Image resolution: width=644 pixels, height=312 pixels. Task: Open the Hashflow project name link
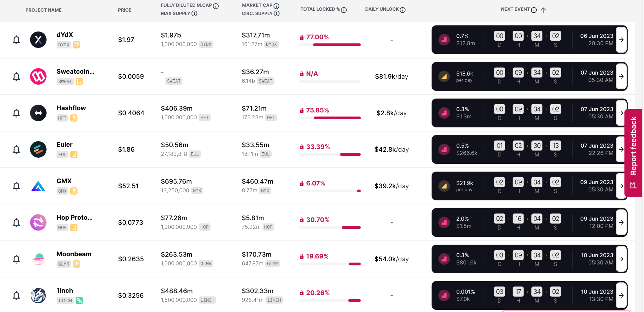pyautogui.click(x=71, y=108)
